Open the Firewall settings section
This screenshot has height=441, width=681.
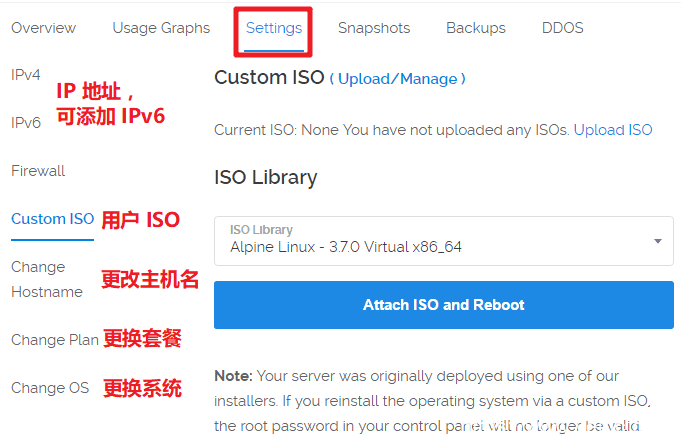tap(38, 171)
